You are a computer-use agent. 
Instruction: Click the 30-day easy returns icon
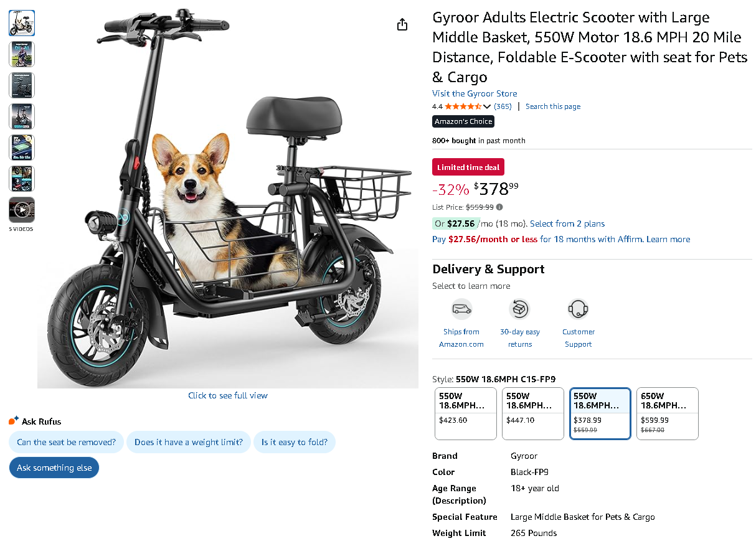pos(519,309)
